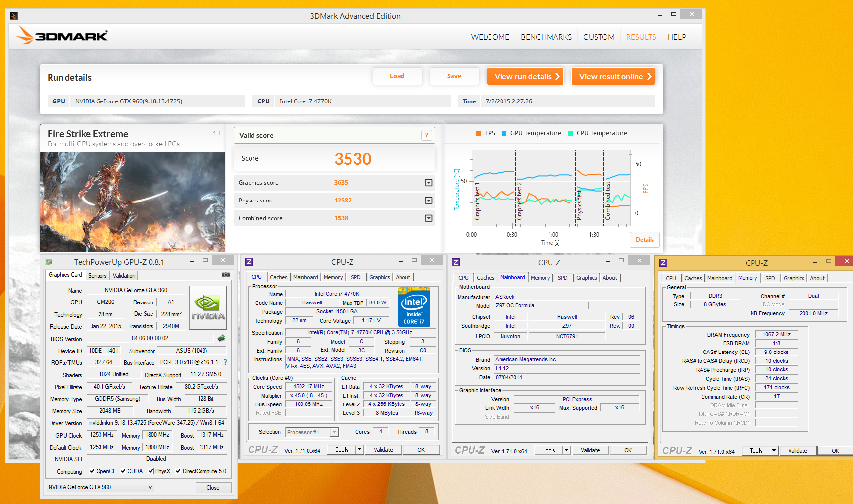
Task: Open About tab in the Memory window
Action: click(817, 278)
